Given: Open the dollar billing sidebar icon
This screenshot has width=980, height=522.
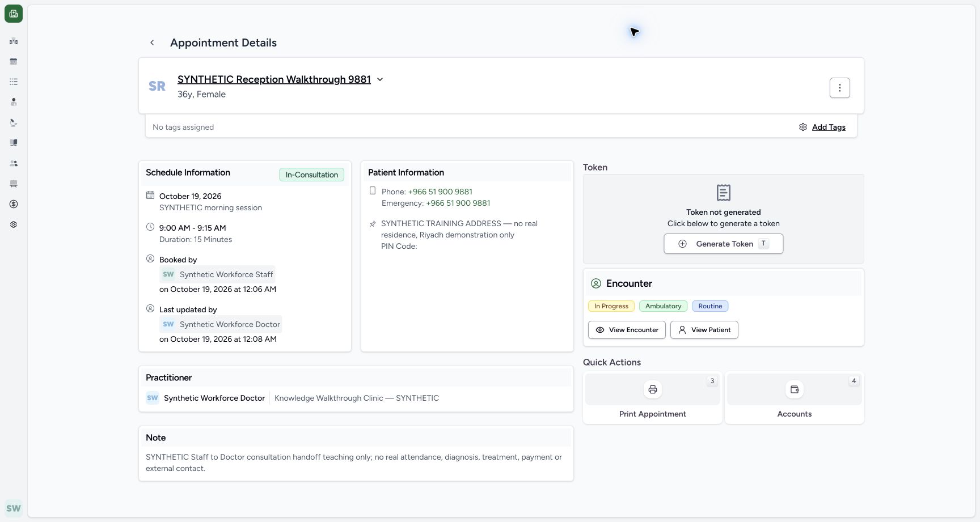Looking at the screenshot, I should coord(14,204).
